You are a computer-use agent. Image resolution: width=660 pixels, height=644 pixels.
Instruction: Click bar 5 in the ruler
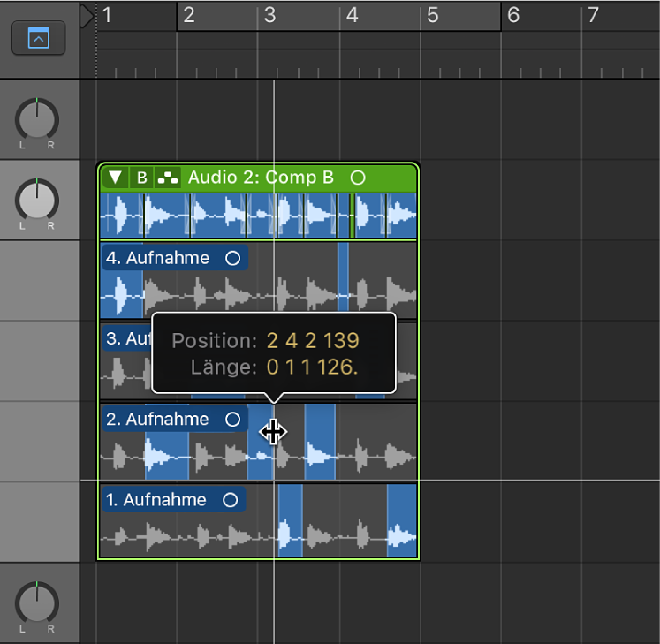pyautogui.click(x=433, y=15)
